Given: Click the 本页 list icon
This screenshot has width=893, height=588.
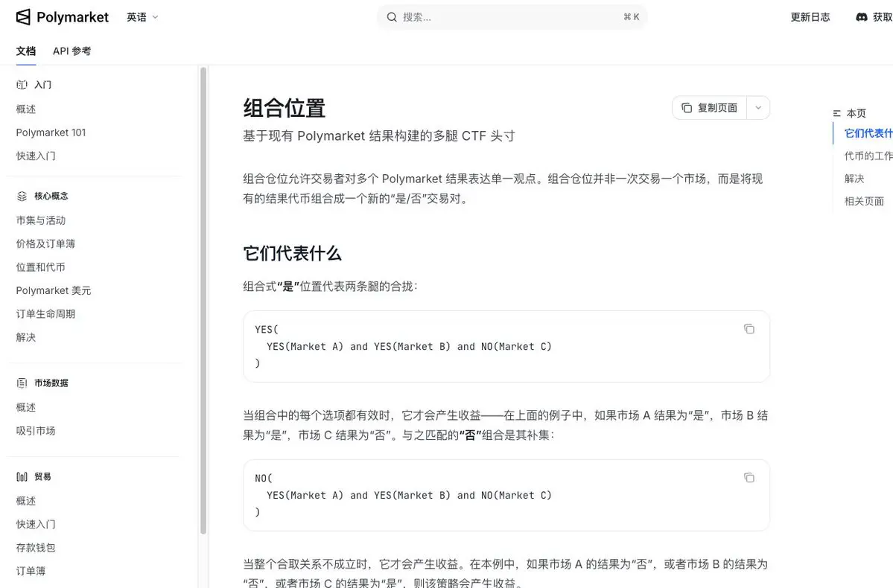Looking at the screenshot, I should click(x=836, y=113).
